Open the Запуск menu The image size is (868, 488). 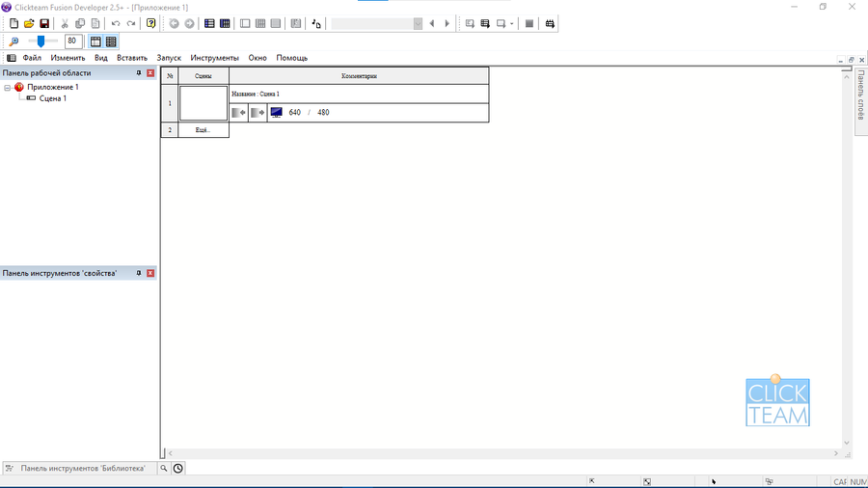[169, 58]
